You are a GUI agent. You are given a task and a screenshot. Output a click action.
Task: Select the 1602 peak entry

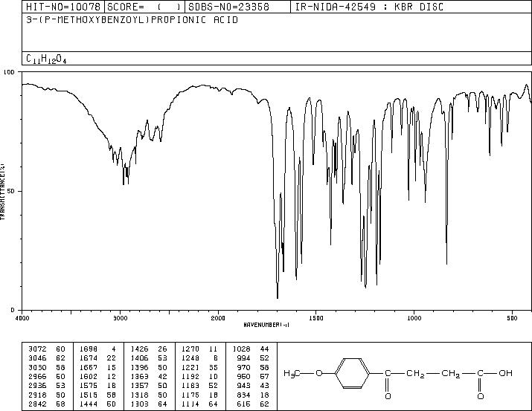click(x=97, y=376)
